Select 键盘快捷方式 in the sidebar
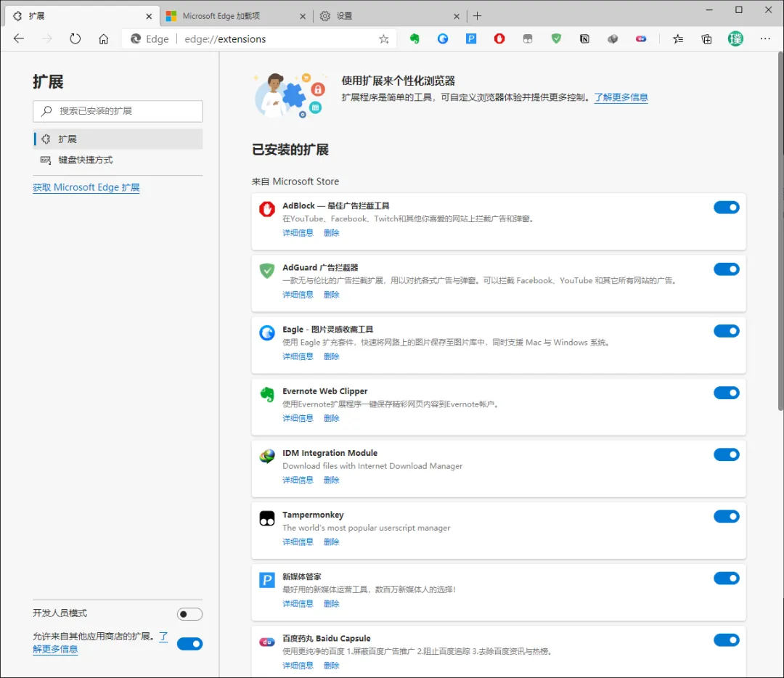This screenshot has height=678, width=784. coord(118,160)
